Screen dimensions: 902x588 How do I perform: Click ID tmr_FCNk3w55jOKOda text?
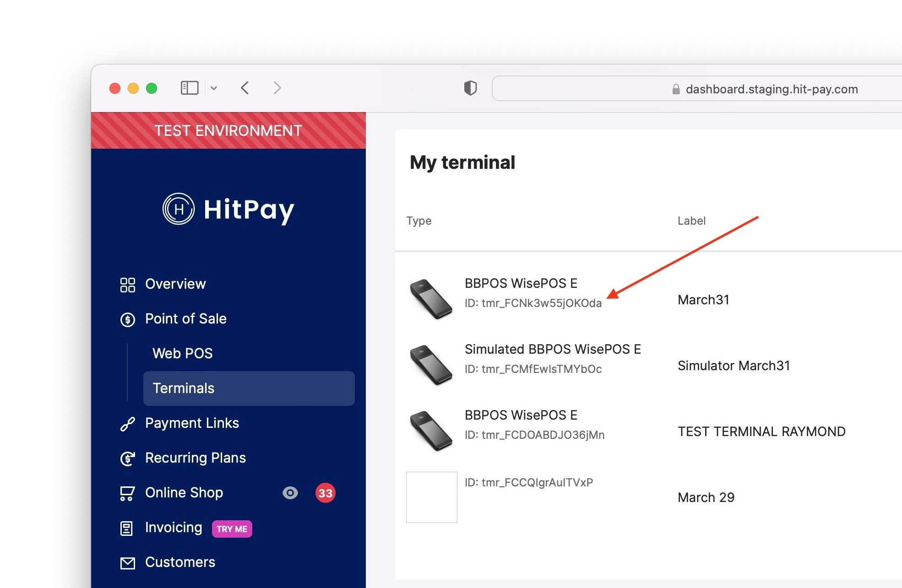[533, 303]
